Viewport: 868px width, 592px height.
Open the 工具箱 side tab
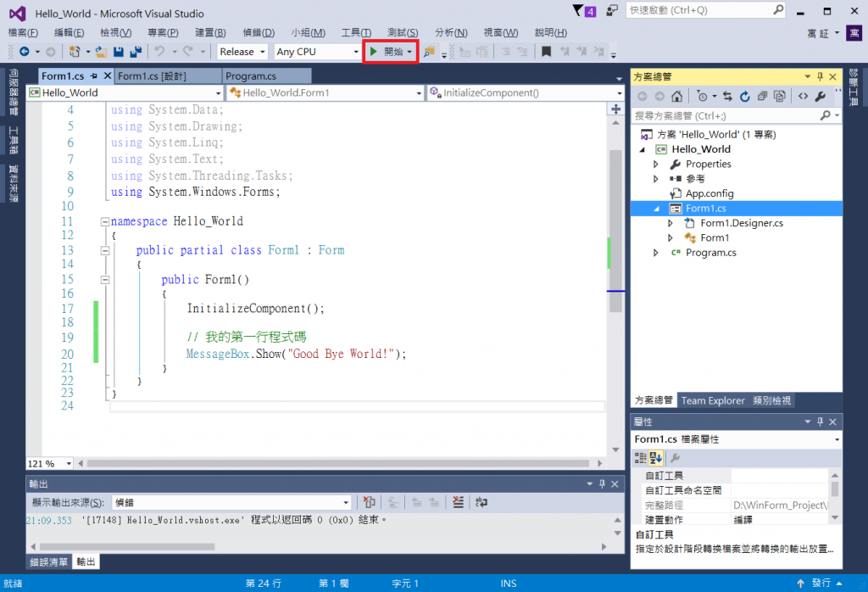(x=14, y=140)
